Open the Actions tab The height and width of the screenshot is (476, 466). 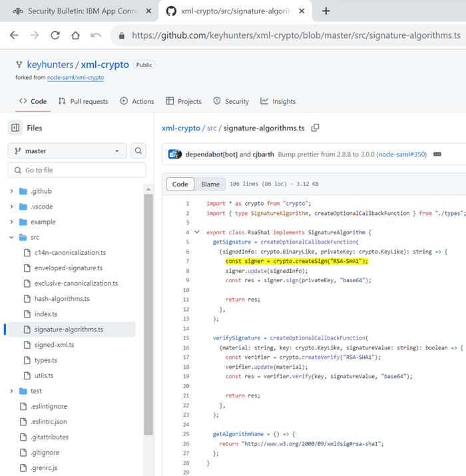click(137, 101)
